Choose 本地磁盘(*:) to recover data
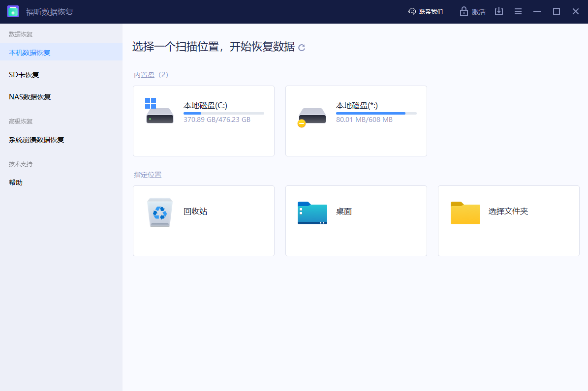Screen dimensions: 588x391 [x=356, y=120]
